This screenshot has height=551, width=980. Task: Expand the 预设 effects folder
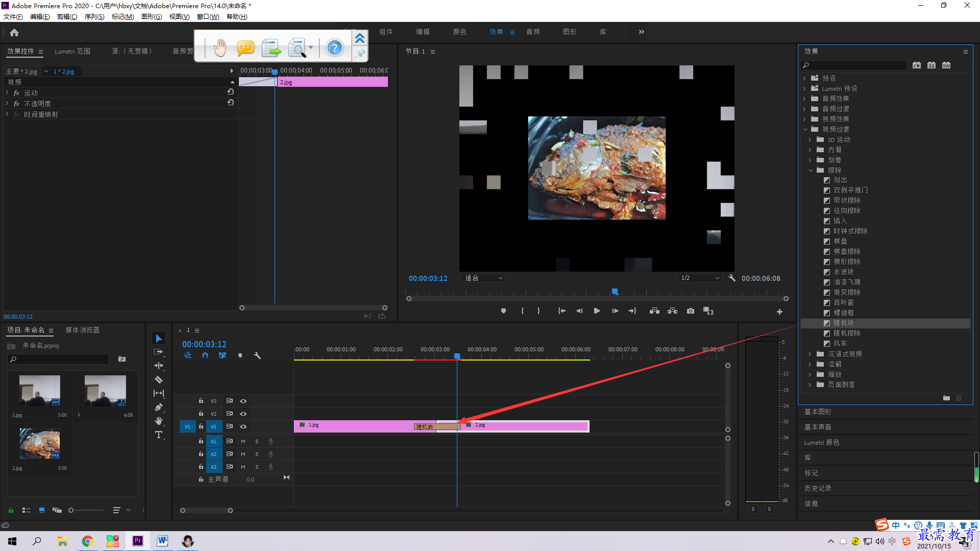(804, 78)
